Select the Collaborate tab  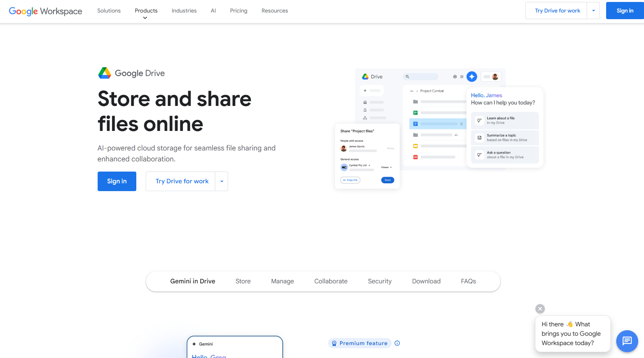tap(331, 281)
